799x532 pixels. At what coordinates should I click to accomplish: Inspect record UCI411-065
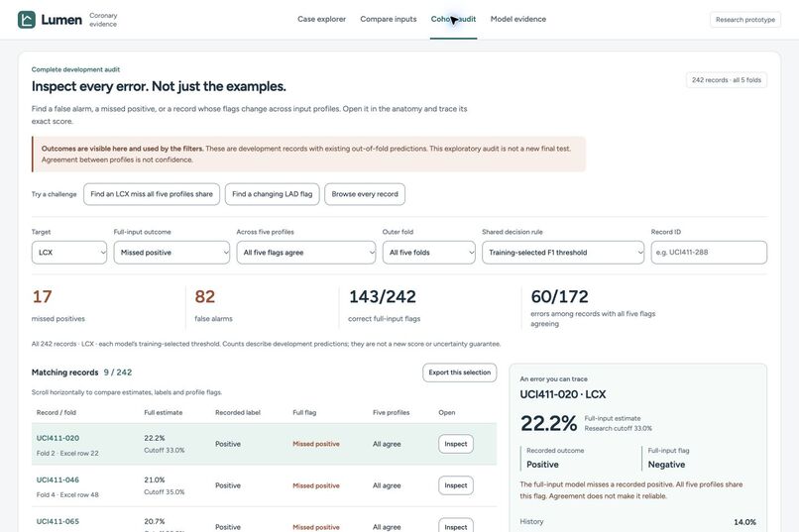[456, 526]
